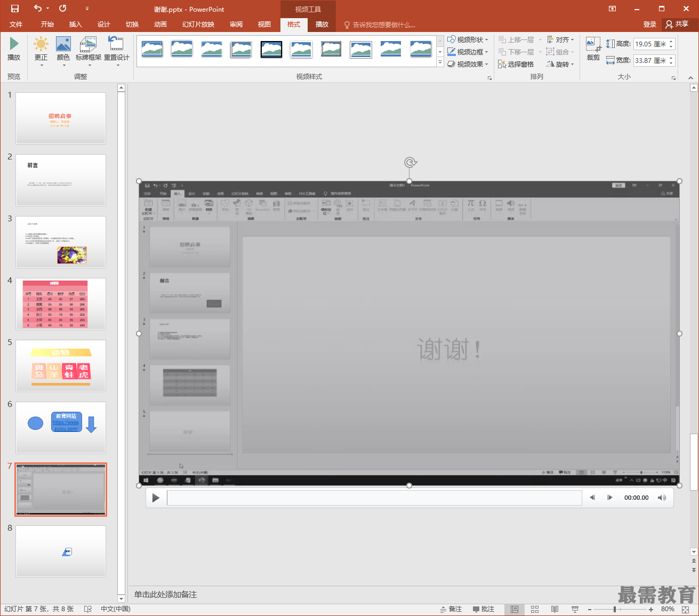The height and width of the screenshot is (616, 699).
Task: Mute the video with the speaker icon
Action: [x=662, y=498]
